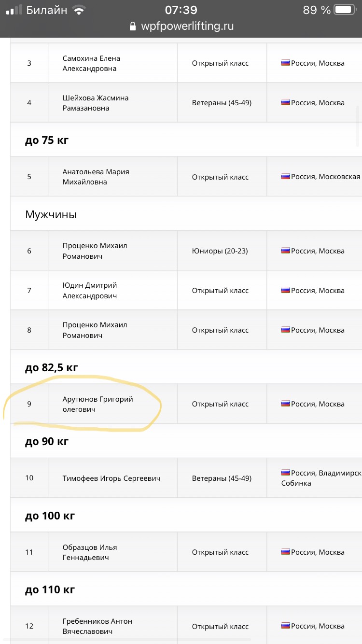
Task: Open the entry for Анатольева Мария Михайловна
Action: (x=96, y=177)
